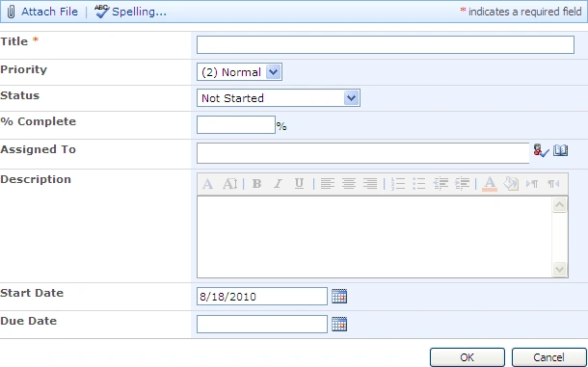This screenshot has height=367, width=588.
Task: Set left-to-right text direction
Action: point(532,184)
